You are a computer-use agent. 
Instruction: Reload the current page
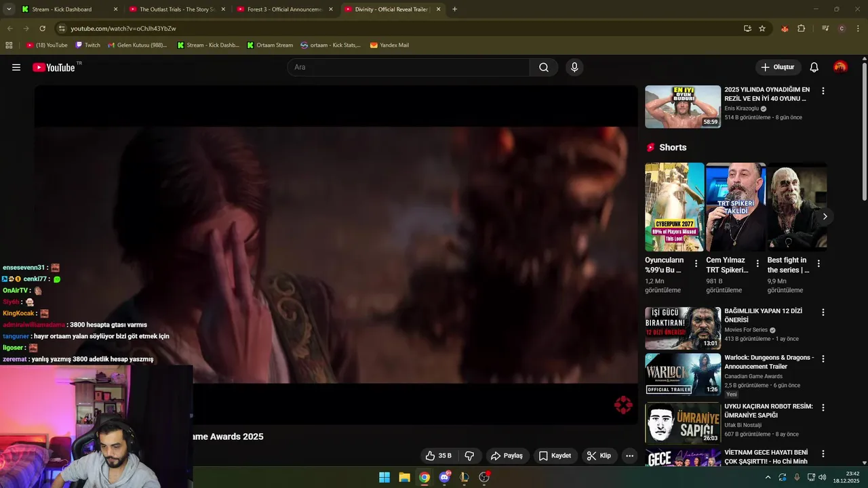coord(42,28)
